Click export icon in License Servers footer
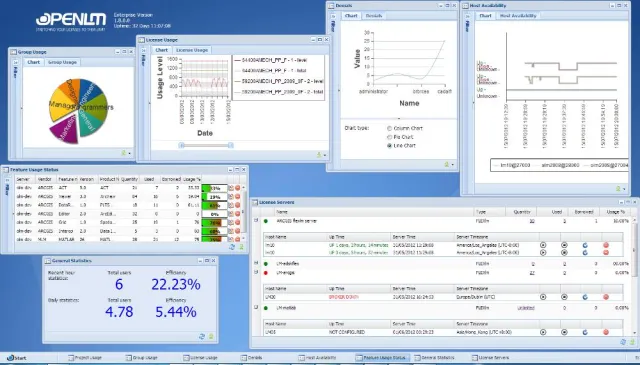The image size is (640, 365). pos(632,343)
